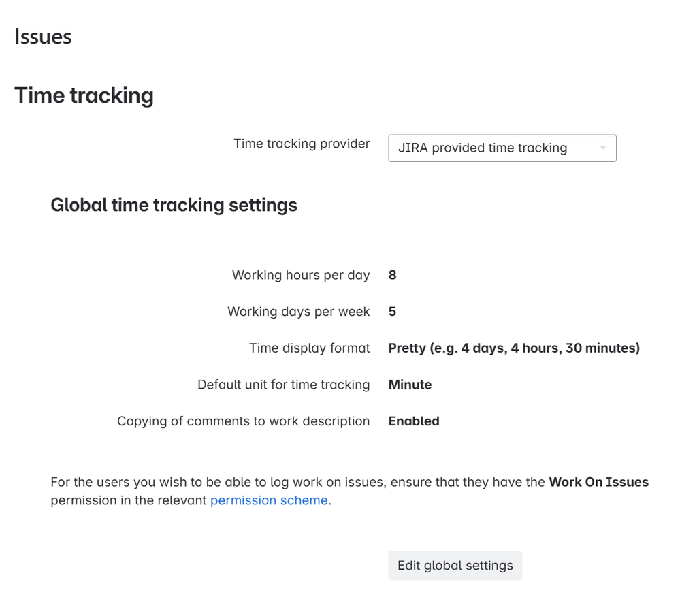Expand the JIRA provided time tracking combo box

502,148
